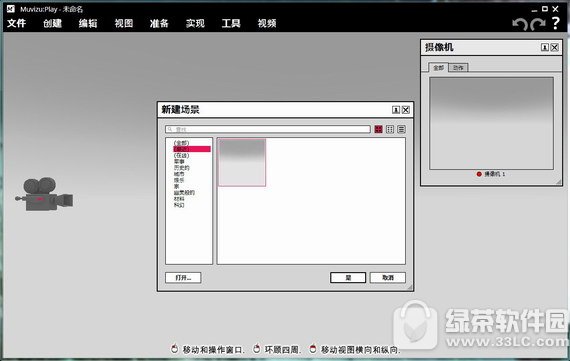
Task: Switch to 全部 tab in 摄像机 panel
Action: pyautogui.click(x=438, y=68)
